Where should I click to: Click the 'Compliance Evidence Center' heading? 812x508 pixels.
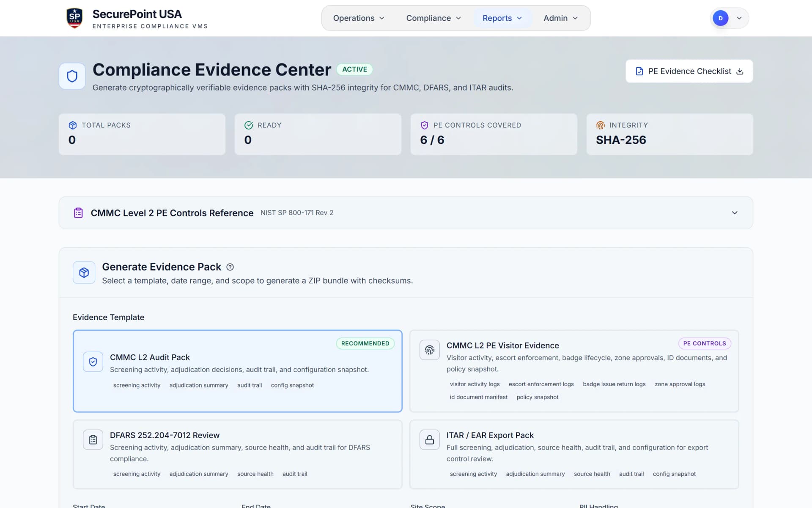point(212,70)
